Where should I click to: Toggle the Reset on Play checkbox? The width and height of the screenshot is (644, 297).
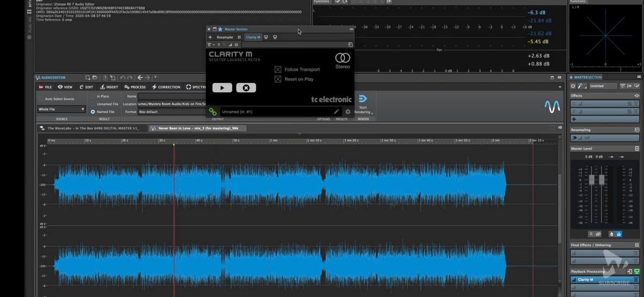click(278, 79)
